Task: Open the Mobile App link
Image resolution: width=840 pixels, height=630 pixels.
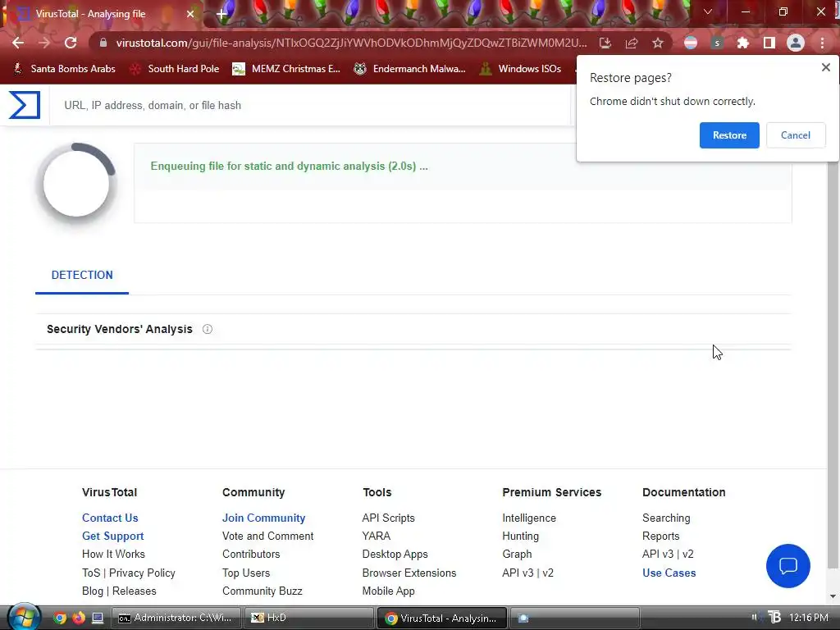Action: [388, 591]
